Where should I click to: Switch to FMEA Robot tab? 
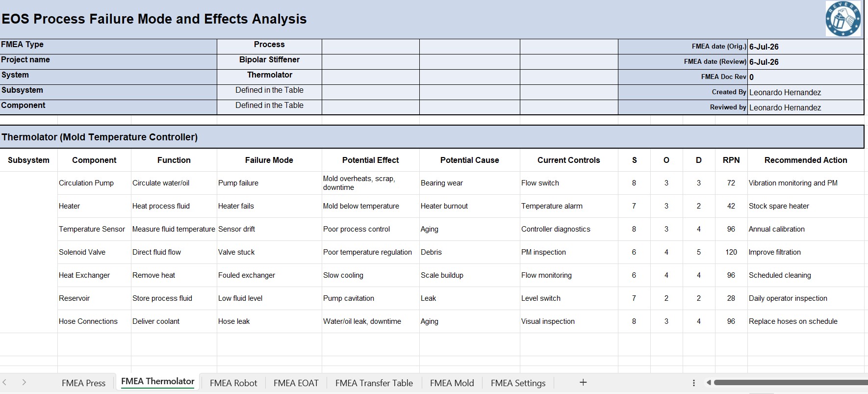coord(233,383)
